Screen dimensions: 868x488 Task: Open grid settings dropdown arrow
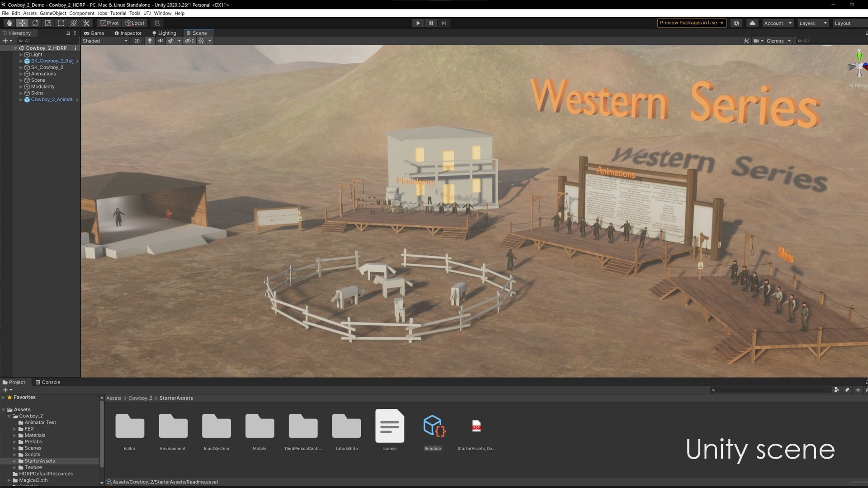coord(209,41)
